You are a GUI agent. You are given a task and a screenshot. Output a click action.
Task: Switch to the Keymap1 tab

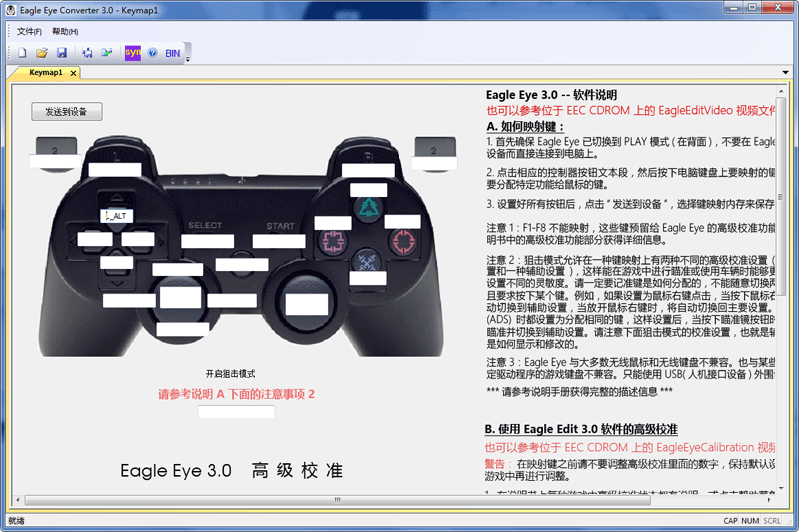45,72
